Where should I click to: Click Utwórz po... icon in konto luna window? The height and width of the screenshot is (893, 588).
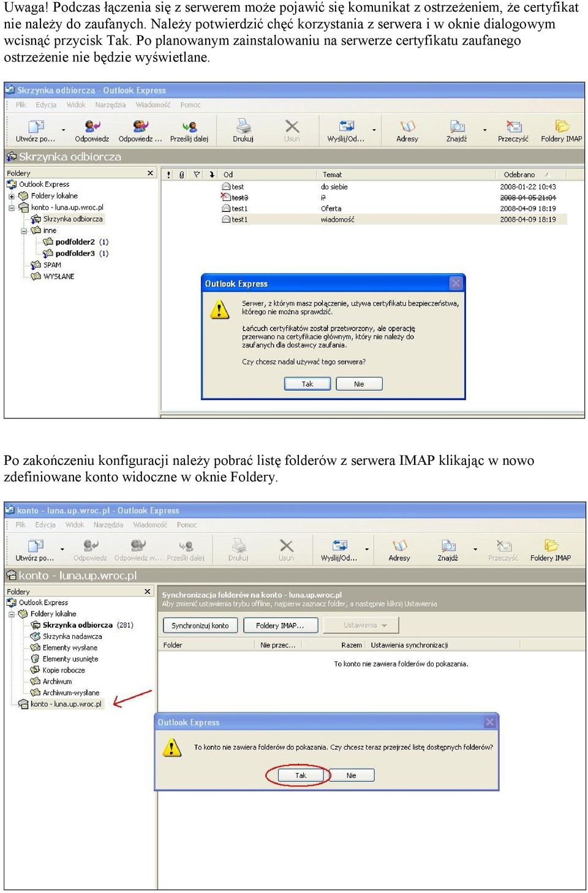tap(36, 545)
